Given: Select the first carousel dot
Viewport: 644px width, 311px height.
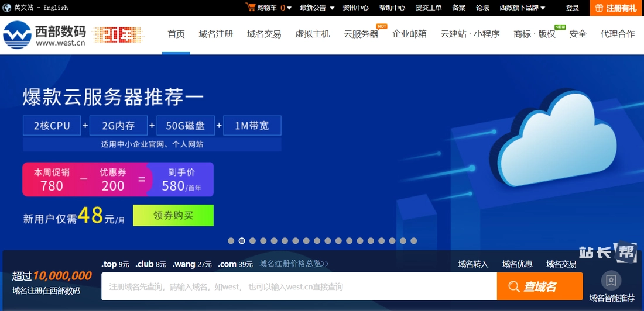Looking at the screenshot, I should [x=231, y=241].
